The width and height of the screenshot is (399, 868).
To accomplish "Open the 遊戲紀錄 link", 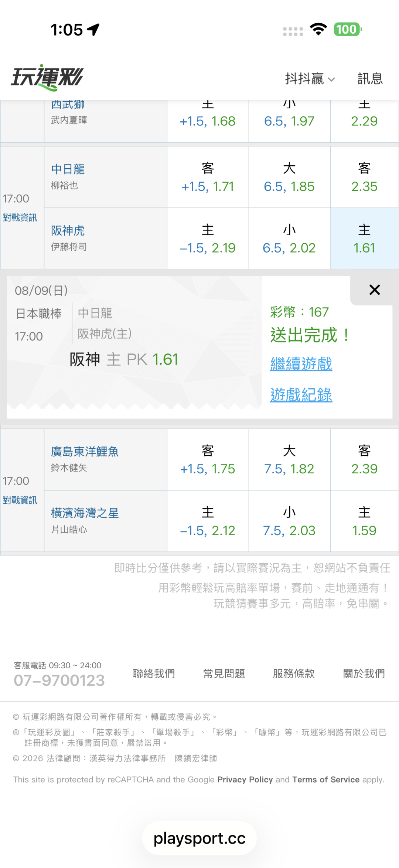I will [301, 395].
